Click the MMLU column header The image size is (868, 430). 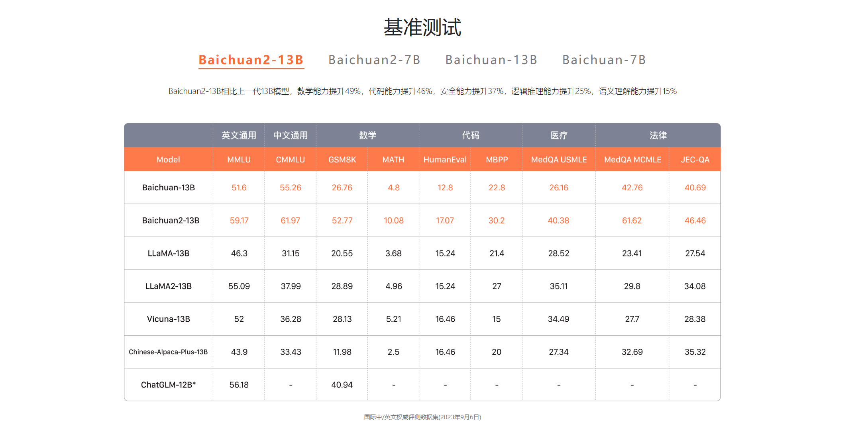[x=239, y=160]
